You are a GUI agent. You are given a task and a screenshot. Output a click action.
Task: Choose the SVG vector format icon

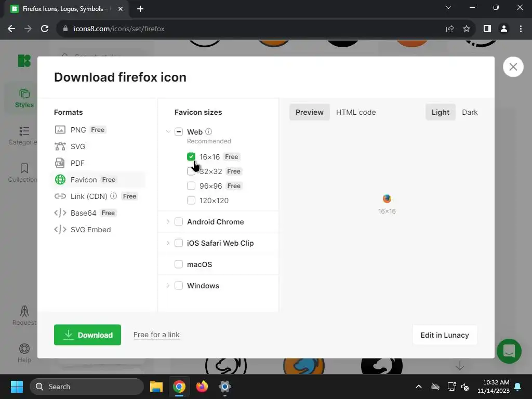pos(60,146)
